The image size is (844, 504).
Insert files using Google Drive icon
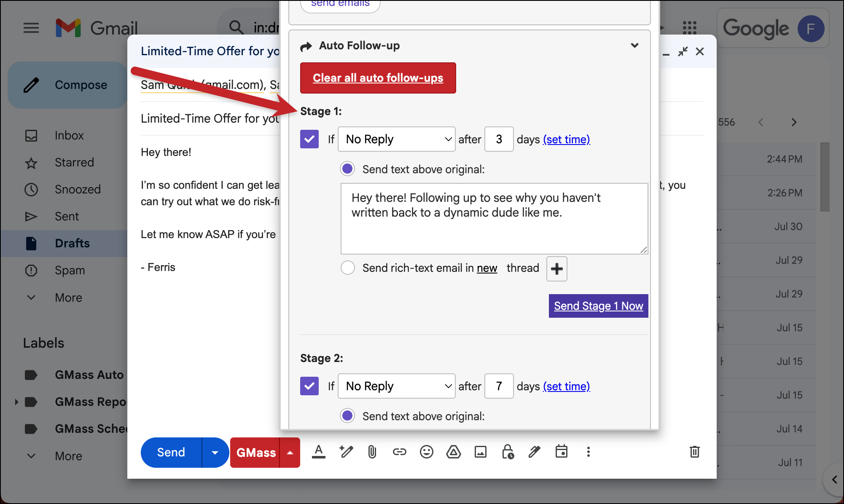click(453, 452)
